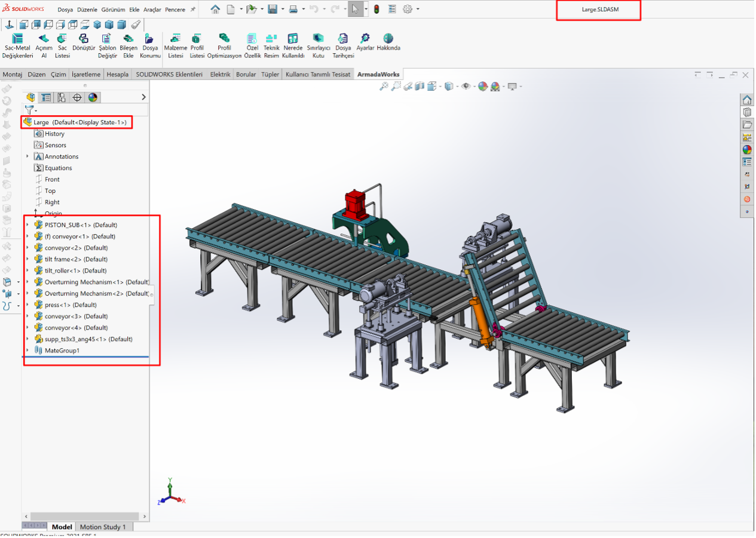Switch to SOLIDWORKS Eklentileri tab
This screenshot has height=538, width=756.
(169, 75)
